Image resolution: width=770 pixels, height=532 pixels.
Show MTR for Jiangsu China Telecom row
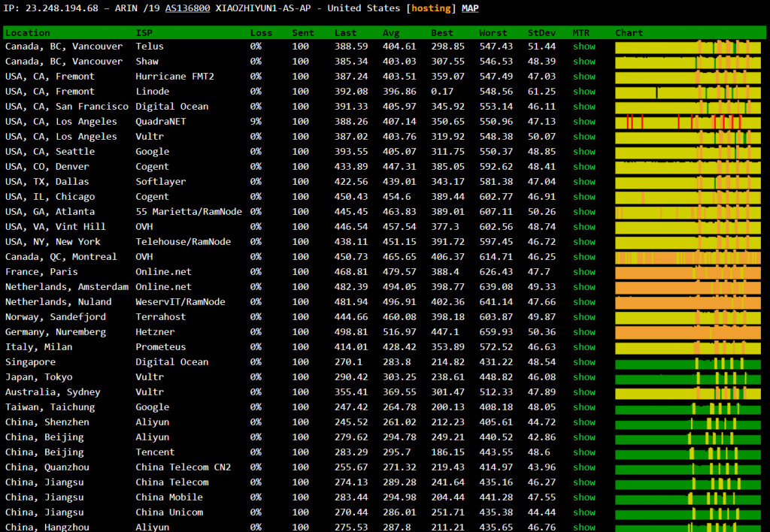[x=584, y=482]
